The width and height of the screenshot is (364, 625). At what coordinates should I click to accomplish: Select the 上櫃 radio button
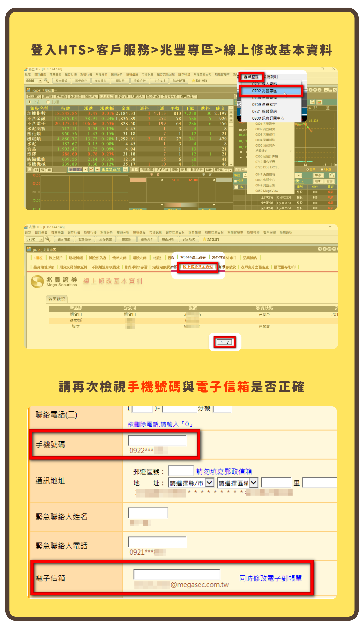[48, 102]
